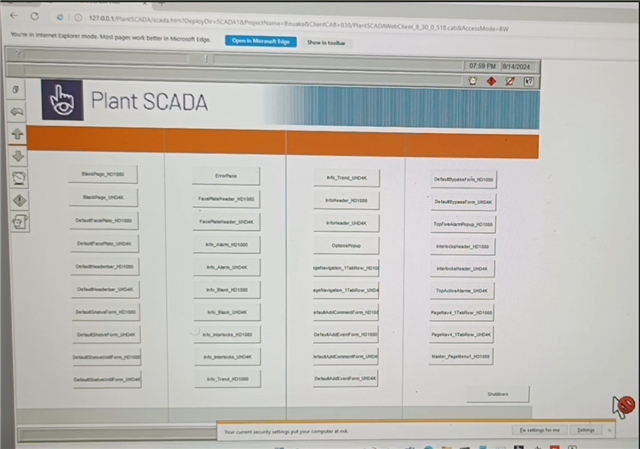Open InterlocksHeader_HD1080 page
Image resolution: width=640 pixels, height=449 pixels.
(463, 246)
